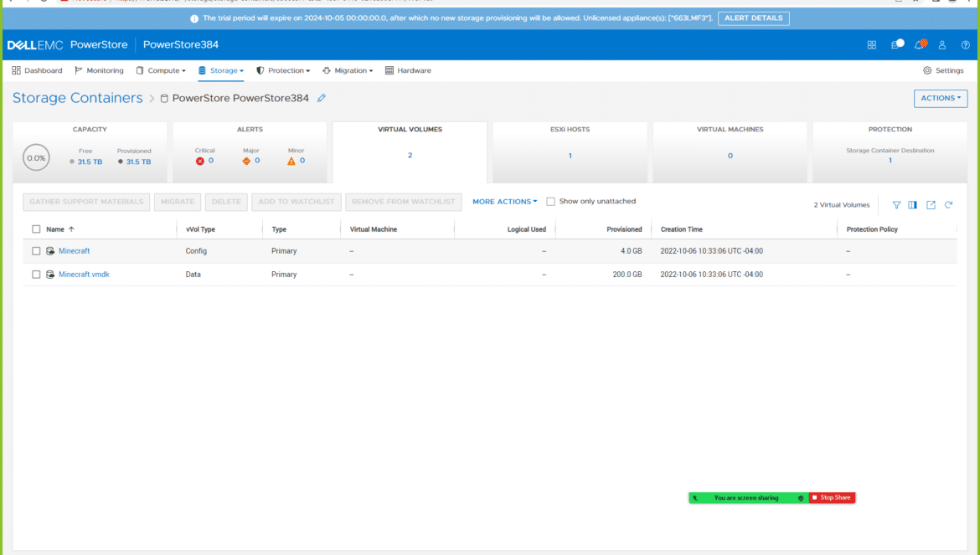
Task: Click Gather Support Materials button
Action: pyautogui.click(x=86, y=202)
